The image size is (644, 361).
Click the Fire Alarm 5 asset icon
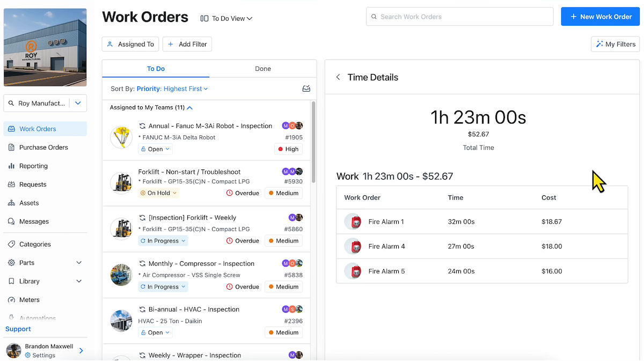[x=353, y=271]
